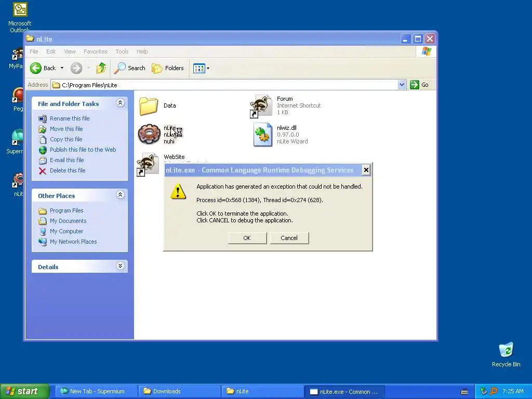The width and height of the screenshot is (532, 399).
Task: Minimize the nLite Explorer window
Action: (x=405, y=39)
